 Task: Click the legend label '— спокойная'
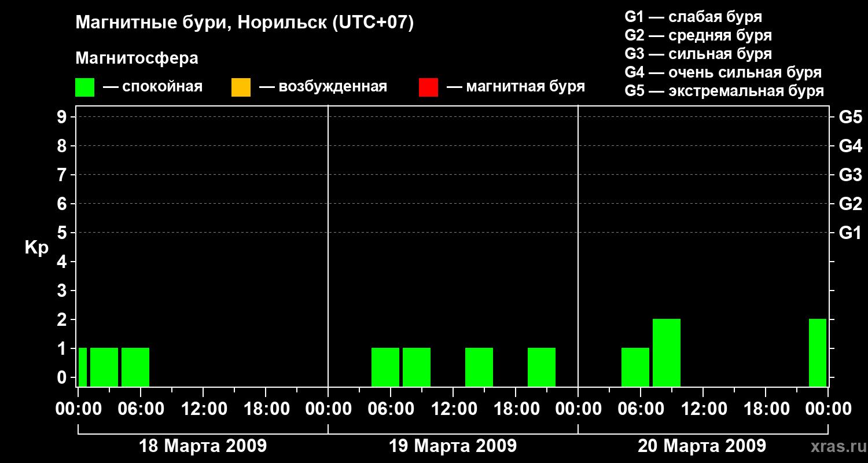(x=153, y=87)
